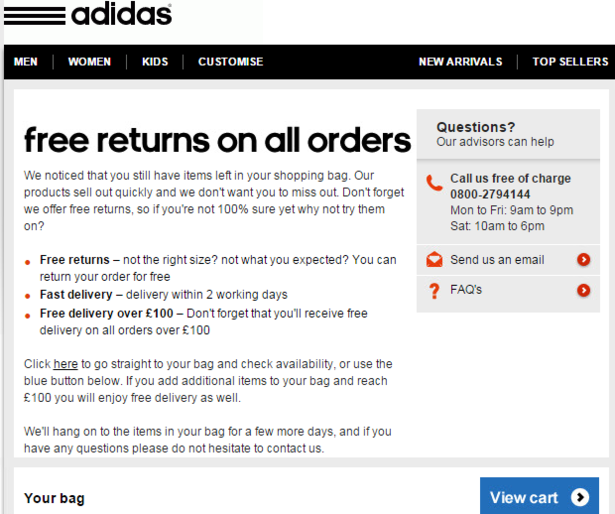The width and height of the screenshot is (615, 514).
Task: Click the white arrow on View cart
Action: point(580,497)
